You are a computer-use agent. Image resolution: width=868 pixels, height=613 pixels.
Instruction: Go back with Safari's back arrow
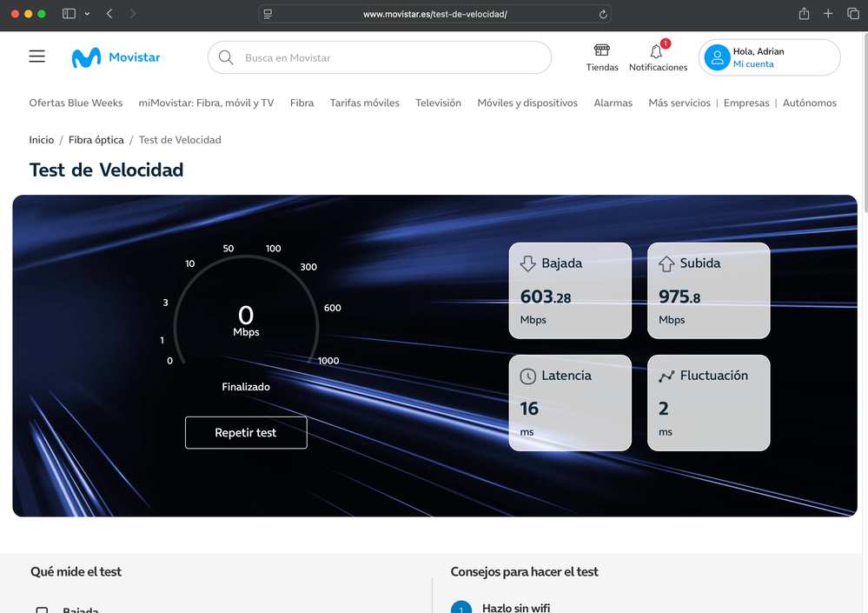[109, 14]
